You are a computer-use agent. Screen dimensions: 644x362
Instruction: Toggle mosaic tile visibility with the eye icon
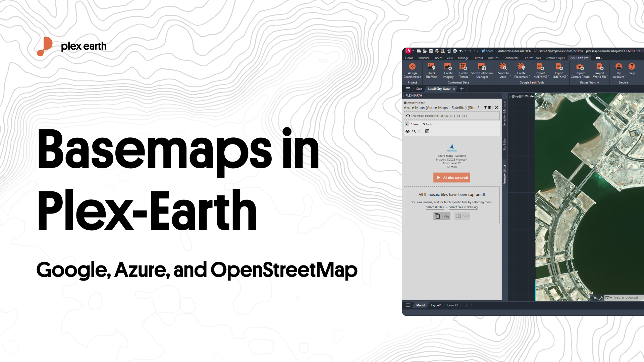tap(408, 131)
